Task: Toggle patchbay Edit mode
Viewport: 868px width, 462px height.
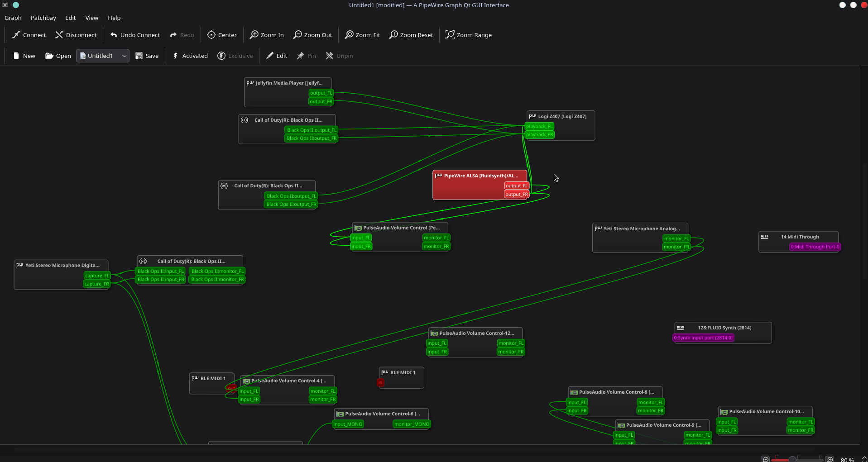Action: [x=277, y=56]
